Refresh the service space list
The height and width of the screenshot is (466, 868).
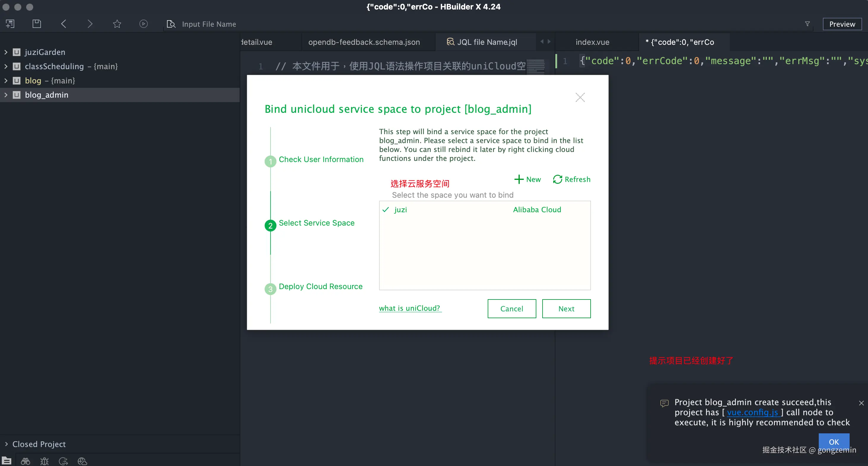pos(571,179)
